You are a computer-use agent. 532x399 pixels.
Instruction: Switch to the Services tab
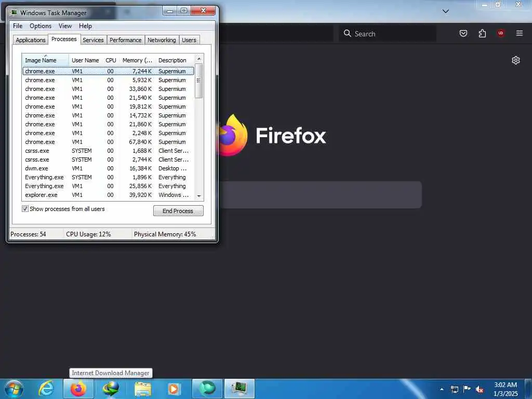tap(93, 40)
